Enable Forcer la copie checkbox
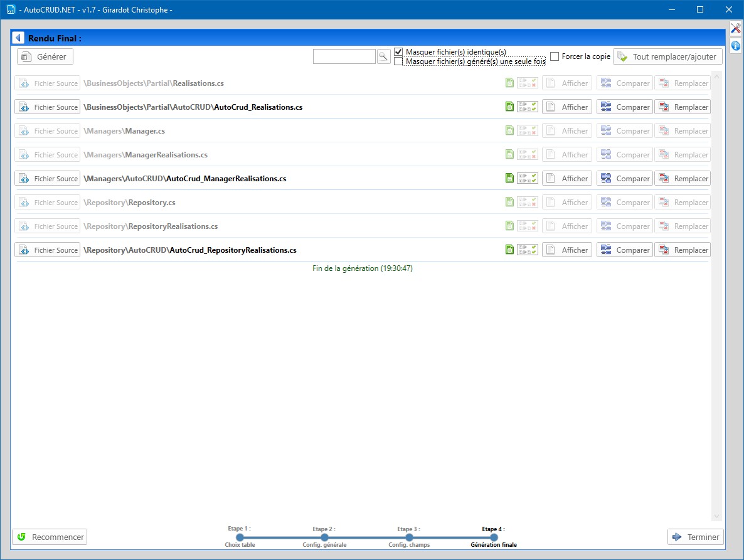 pyautogui.click(x=554, y=56)
